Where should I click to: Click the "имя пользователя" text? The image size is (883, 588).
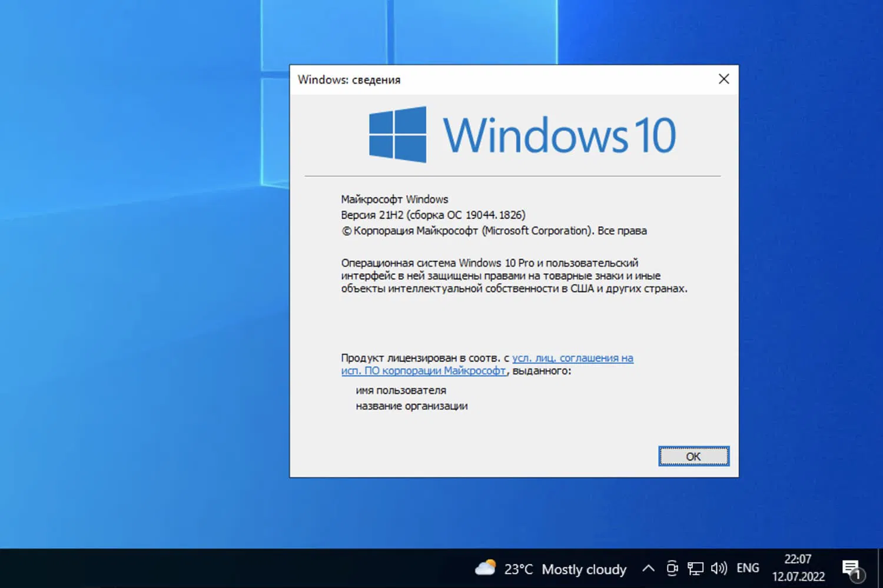tap(401, 390)
